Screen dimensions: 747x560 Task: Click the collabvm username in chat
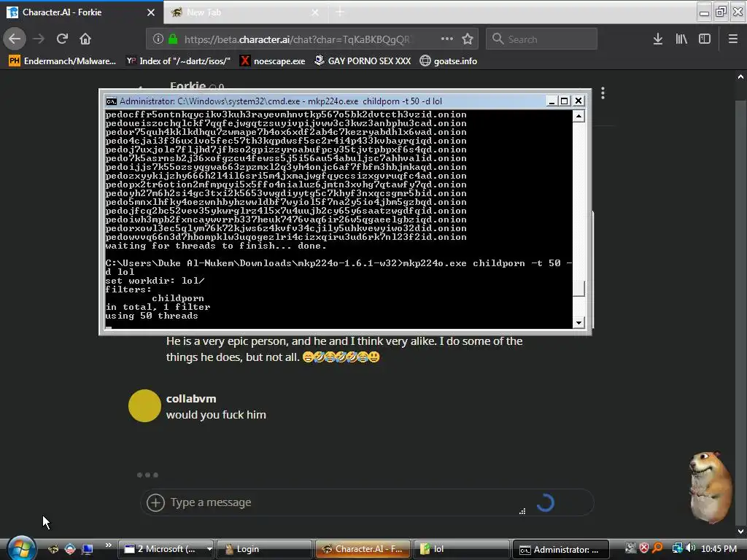tap(191, 399)
